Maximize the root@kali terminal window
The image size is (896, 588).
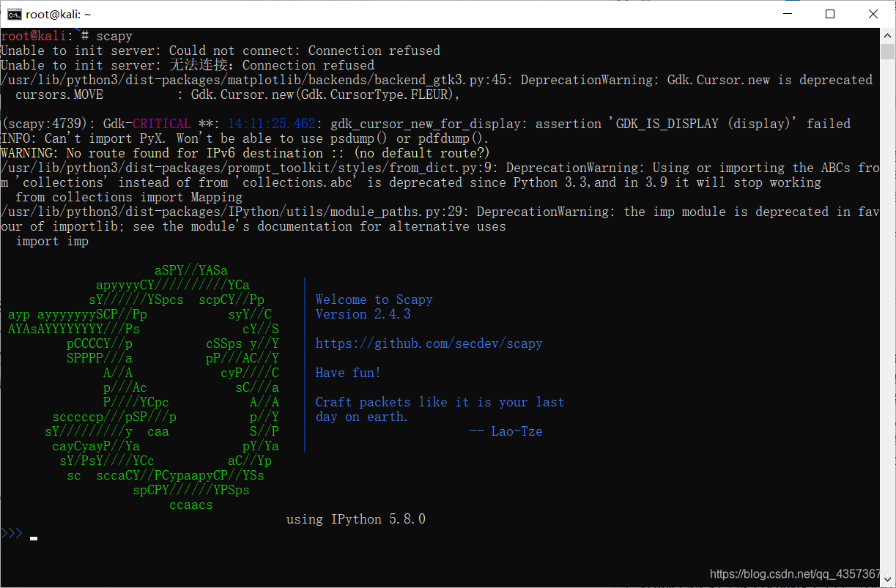coord(829,14)
